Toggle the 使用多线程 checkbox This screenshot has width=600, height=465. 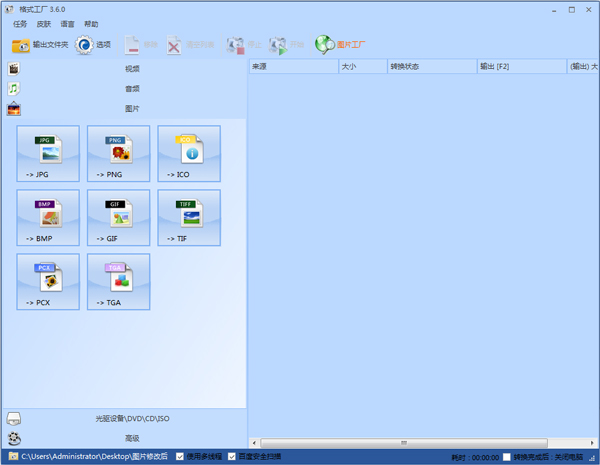pos(180,457)
